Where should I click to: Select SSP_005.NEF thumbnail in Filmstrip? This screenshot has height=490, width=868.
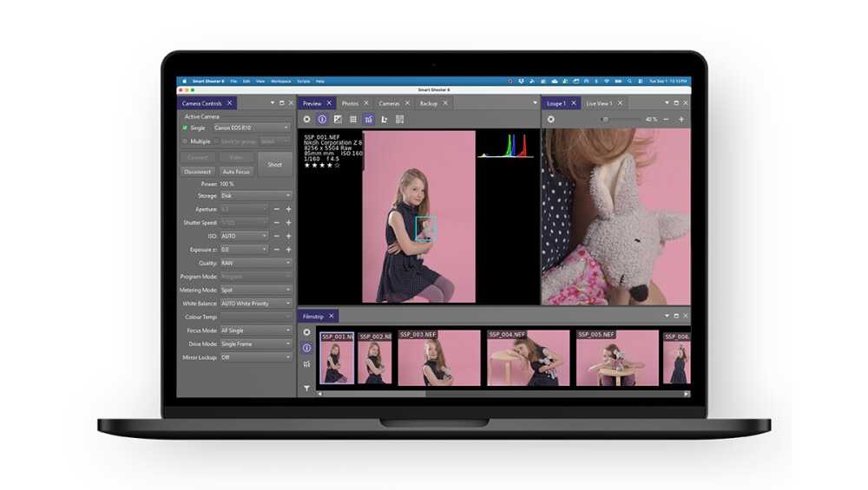tap(617, 358)
